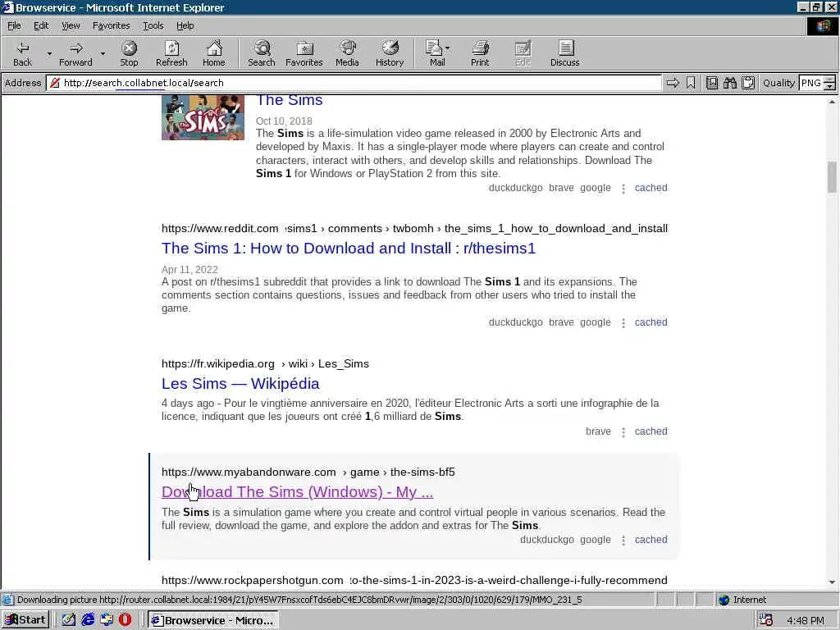840x630 pixels.
Task: Click the Forward arrow toolbar button
Action: point(75,53)
